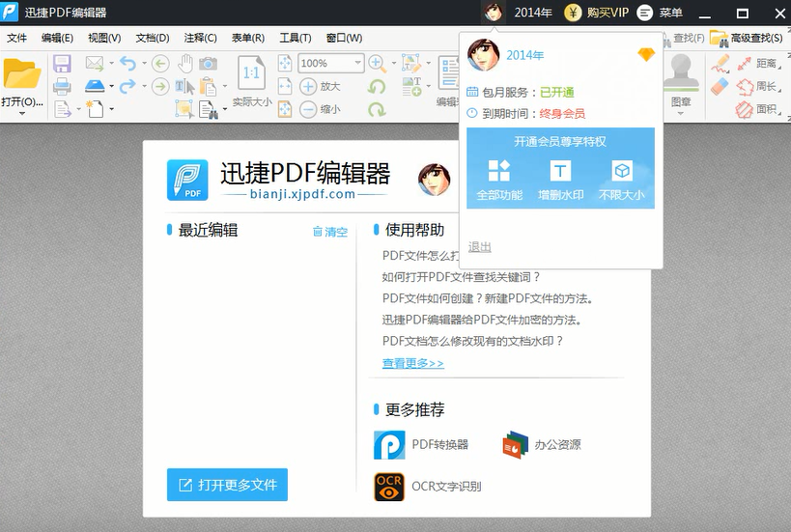Image resolution: width=791 pixels, height=532 pixels.
Task: Log out via the 退出 link
Action: coord(480,246)
